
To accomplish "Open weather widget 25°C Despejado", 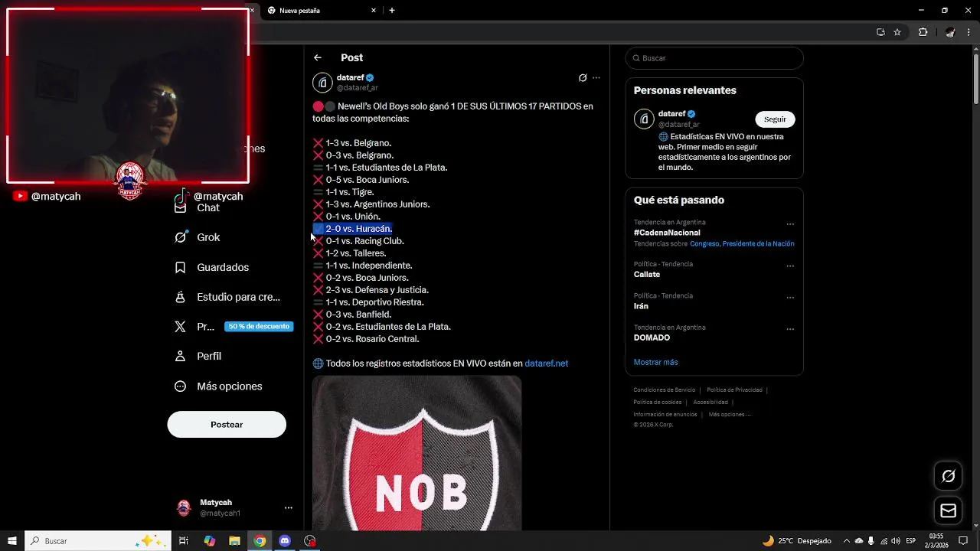I will pyautogui.click(x=796, y=541).
